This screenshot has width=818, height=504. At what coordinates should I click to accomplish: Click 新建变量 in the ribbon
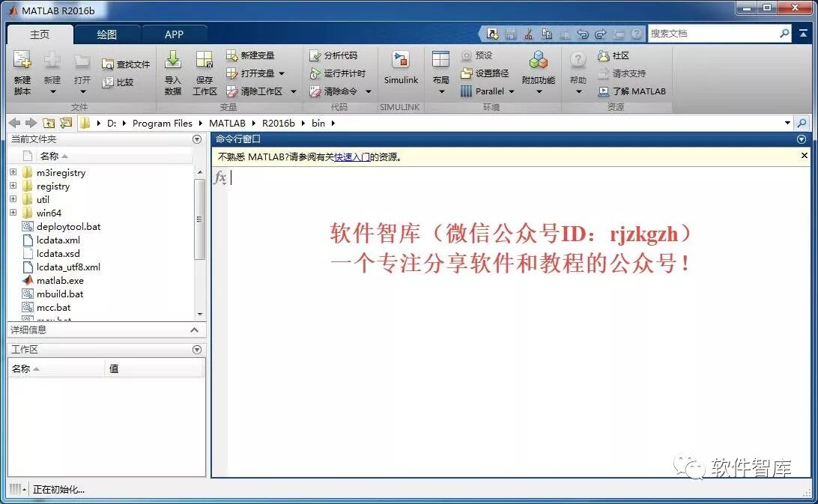click(x=250, y=55)
